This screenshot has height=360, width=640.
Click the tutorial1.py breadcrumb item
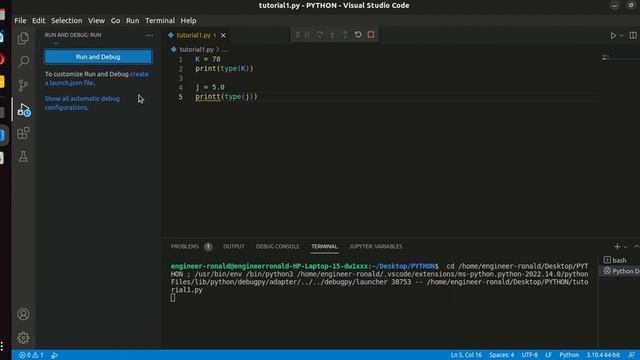click(196, 49)
